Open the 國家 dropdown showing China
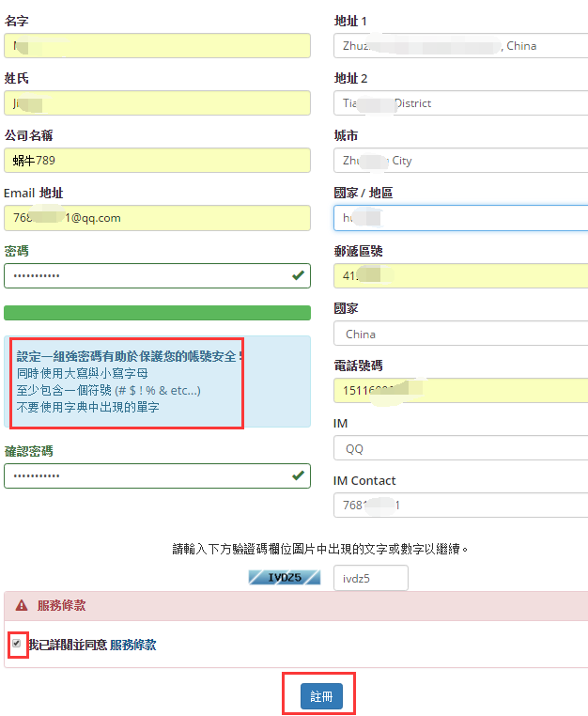 [x=460, y=334]
